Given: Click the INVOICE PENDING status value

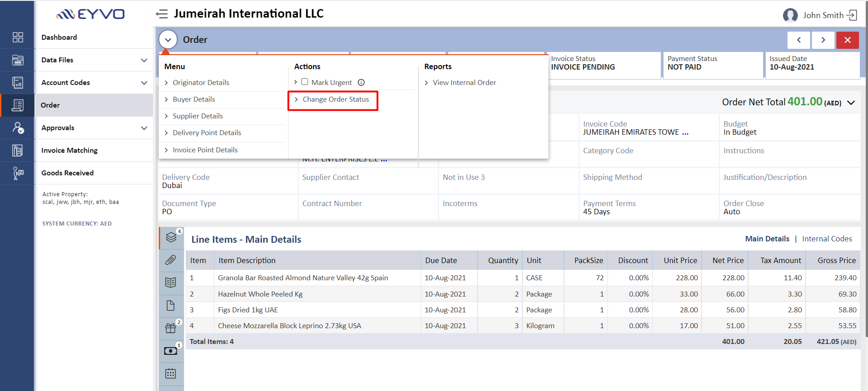Looking at the screenshot, I should coord(583,67).
